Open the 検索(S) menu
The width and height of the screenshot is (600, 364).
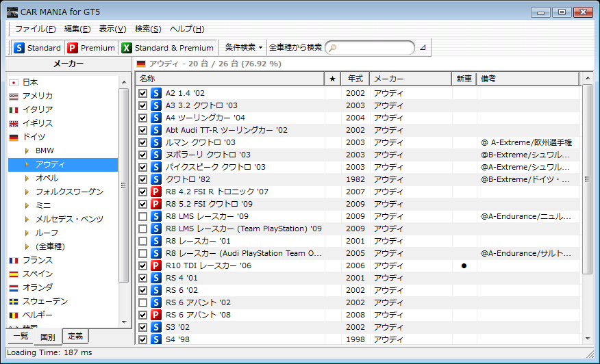tap(148, 29)
